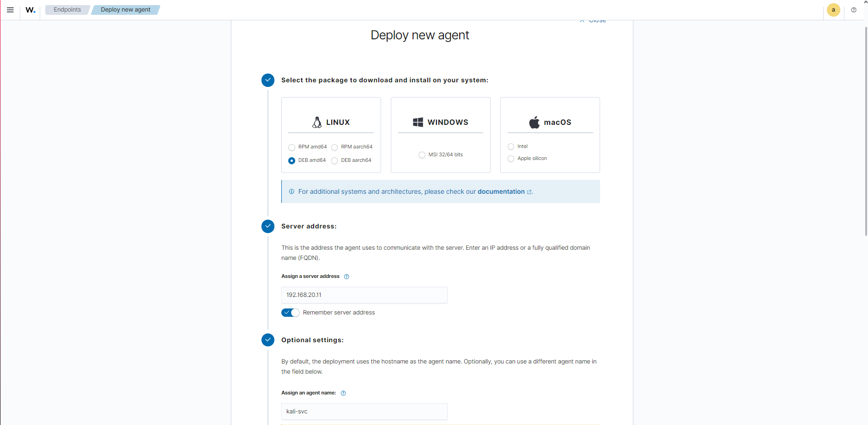Select the DEB aarch64 package
This screenshot has height=425, width=868.
click(x=334, y=160)
